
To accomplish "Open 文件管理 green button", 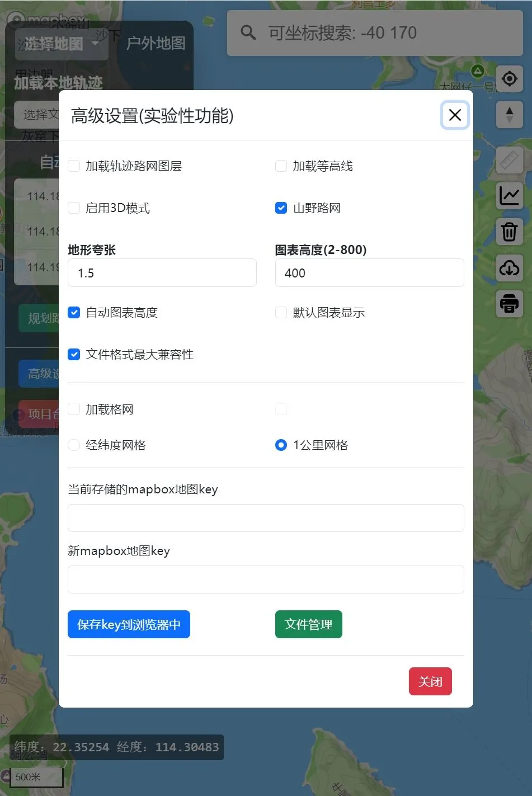I will (x=308, y=624).
